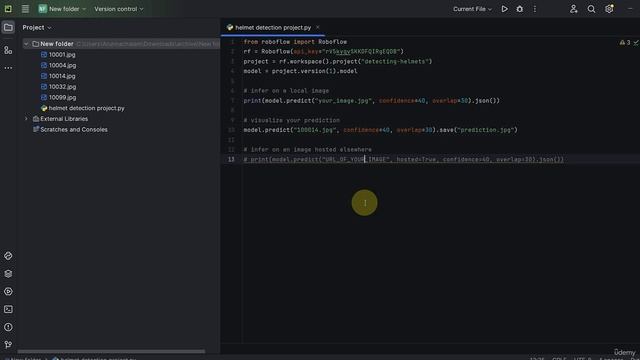Image resolution: width=640 pixels, height=360 pixels.
Task: Click "from roboflow import Roboflow" line
Action: (x=295, y=42)
